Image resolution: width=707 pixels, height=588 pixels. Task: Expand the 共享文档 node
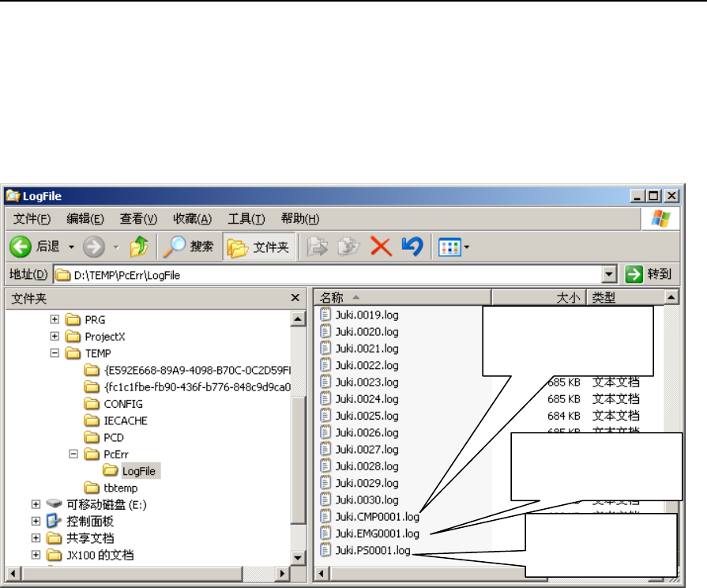click(36, 538)
